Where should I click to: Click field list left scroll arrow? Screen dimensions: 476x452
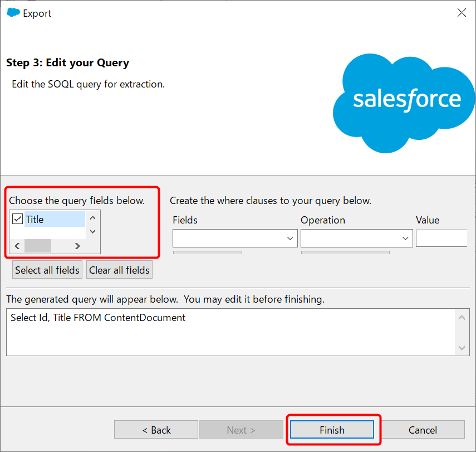(17, 246)
